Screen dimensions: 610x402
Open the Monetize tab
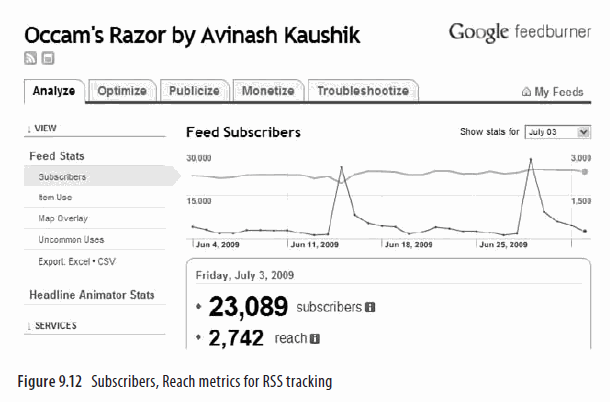[267, 91]
